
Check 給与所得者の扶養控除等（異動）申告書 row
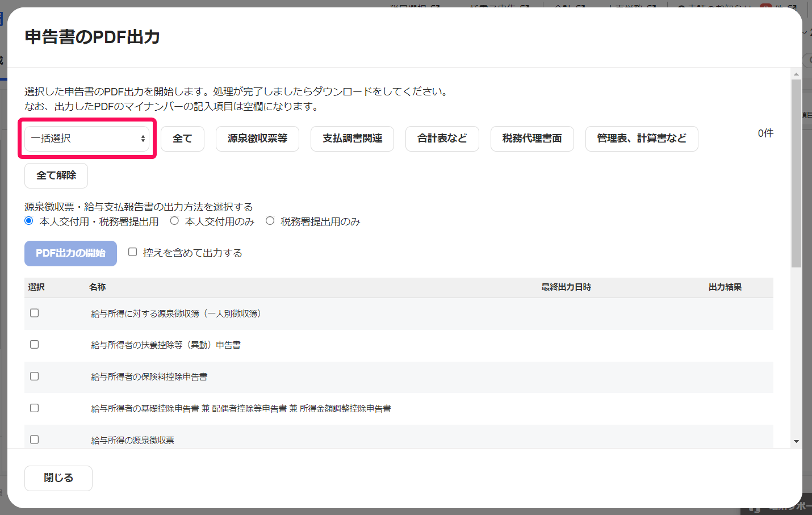[x=35, y=345]
